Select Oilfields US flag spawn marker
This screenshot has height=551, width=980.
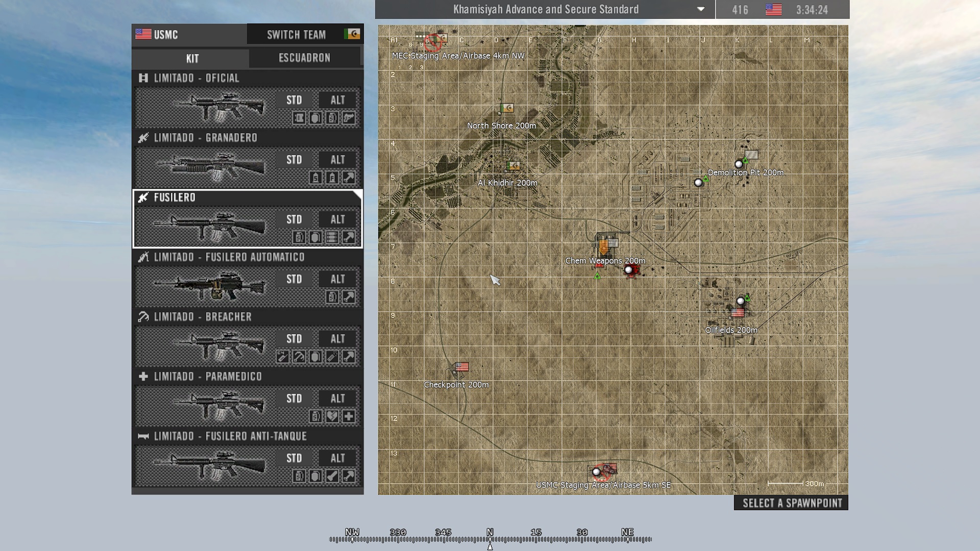click(738, 313)
